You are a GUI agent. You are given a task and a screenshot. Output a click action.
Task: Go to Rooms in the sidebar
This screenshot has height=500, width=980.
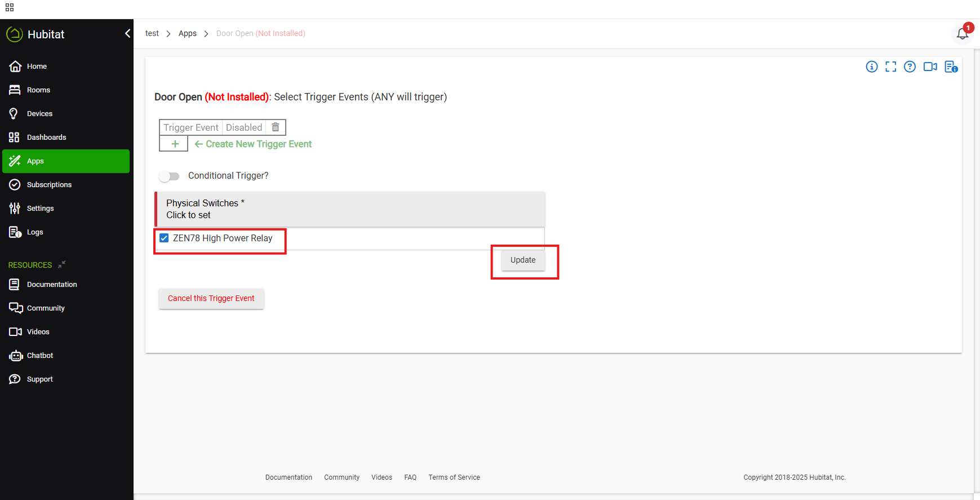click(66, 90)
